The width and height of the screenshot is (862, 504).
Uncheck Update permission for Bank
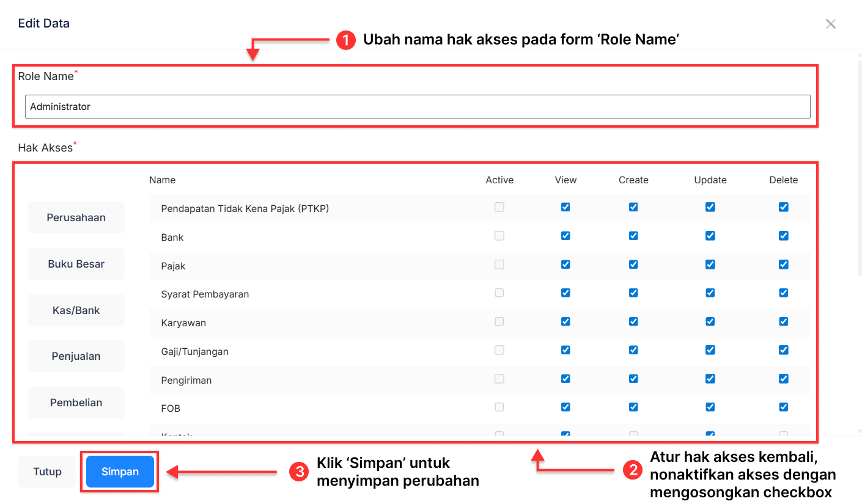point(710,235)
